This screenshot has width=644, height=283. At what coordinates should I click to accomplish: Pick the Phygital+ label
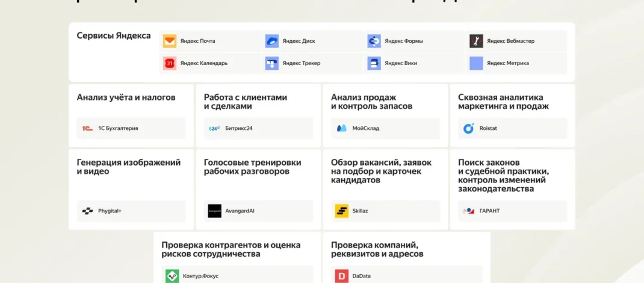(x=110, y=211)
